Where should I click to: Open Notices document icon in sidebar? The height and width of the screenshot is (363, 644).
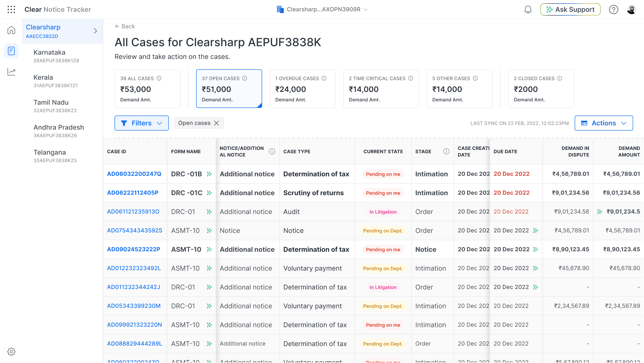11,51
